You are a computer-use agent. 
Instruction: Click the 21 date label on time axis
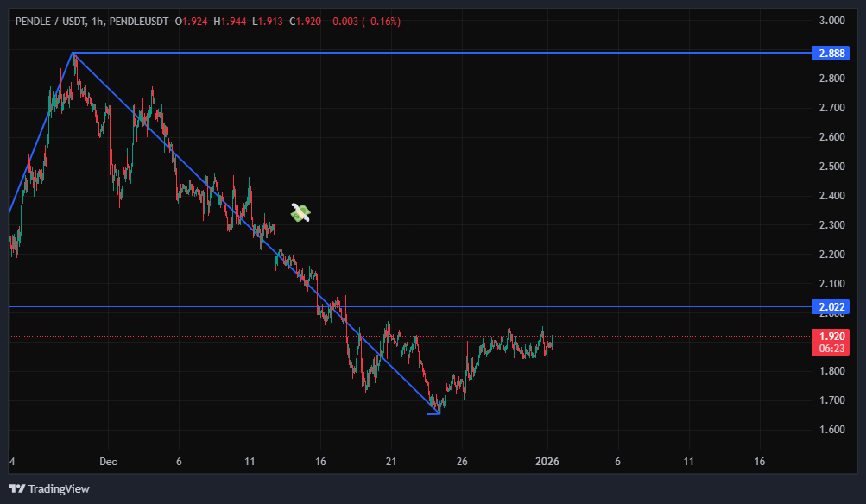[x=390, y=461]
